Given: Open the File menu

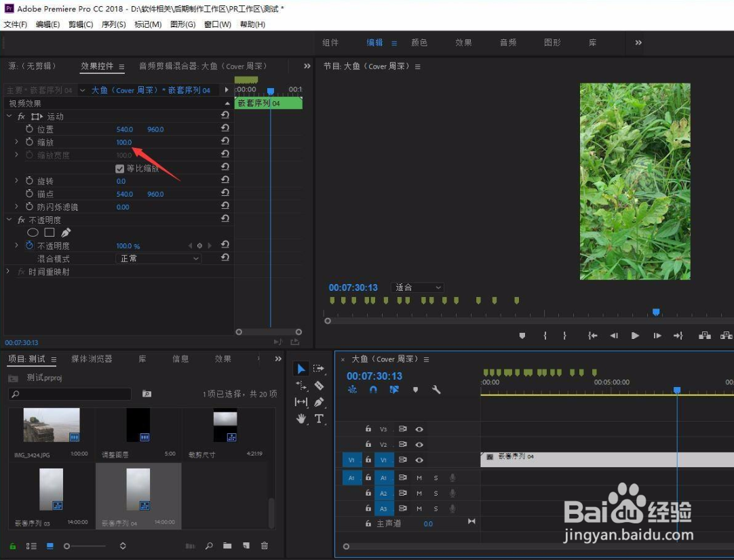Looking at the screenshot, I should tap(16, 24).
